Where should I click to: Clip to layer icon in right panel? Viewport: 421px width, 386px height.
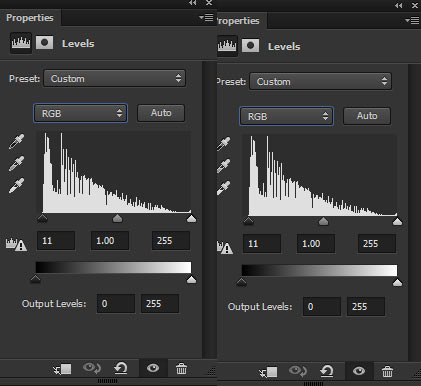click(x=268, y=372)
